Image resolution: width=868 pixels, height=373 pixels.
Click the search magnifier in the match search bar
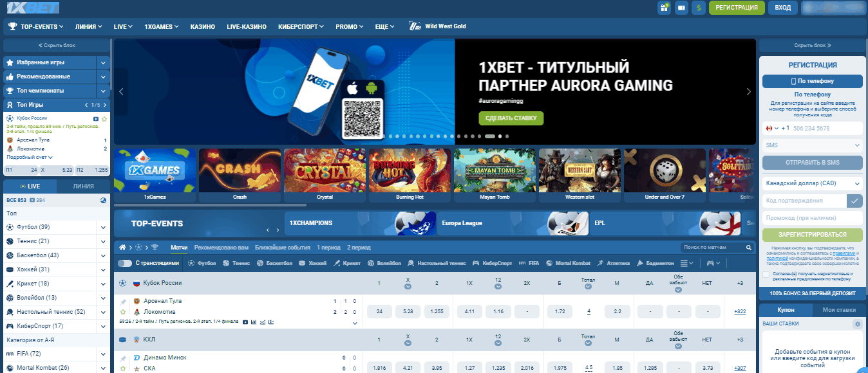(748, 246)
